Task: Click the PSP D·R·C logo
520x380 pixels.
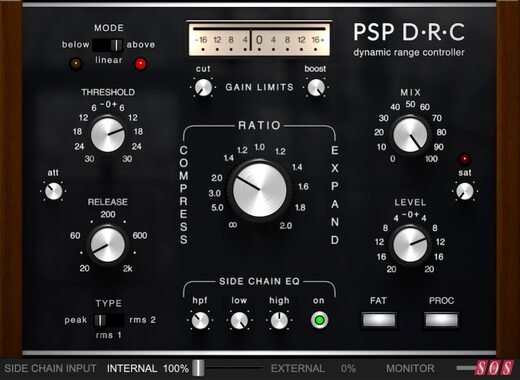Action: tap(409, 32)
